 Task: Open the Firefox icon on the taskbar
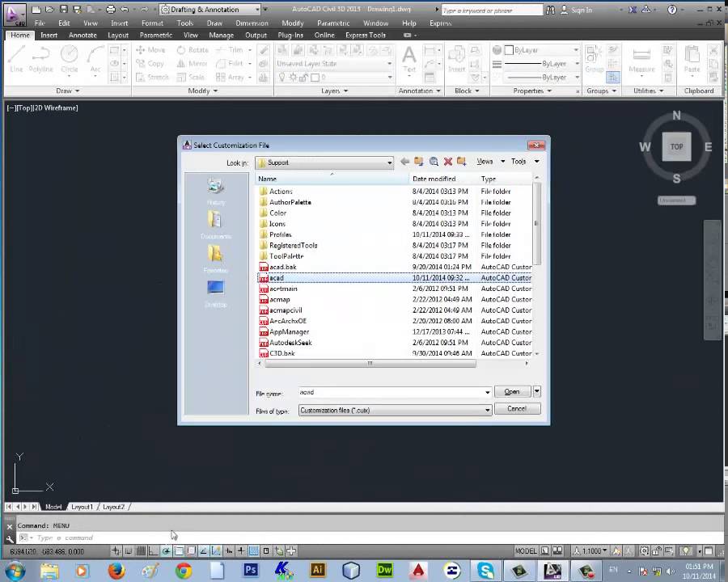[x=116, y=570]
